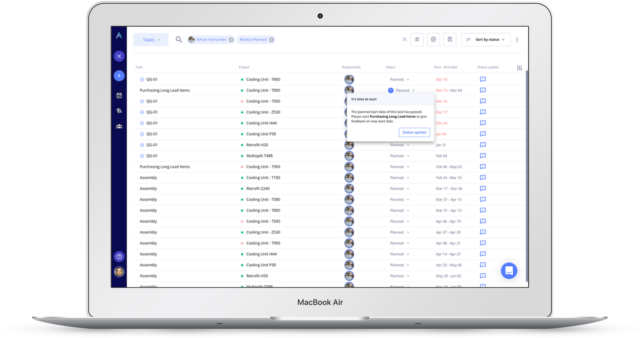Click the round X button in the left sidebar

click(x=119, y=56)
